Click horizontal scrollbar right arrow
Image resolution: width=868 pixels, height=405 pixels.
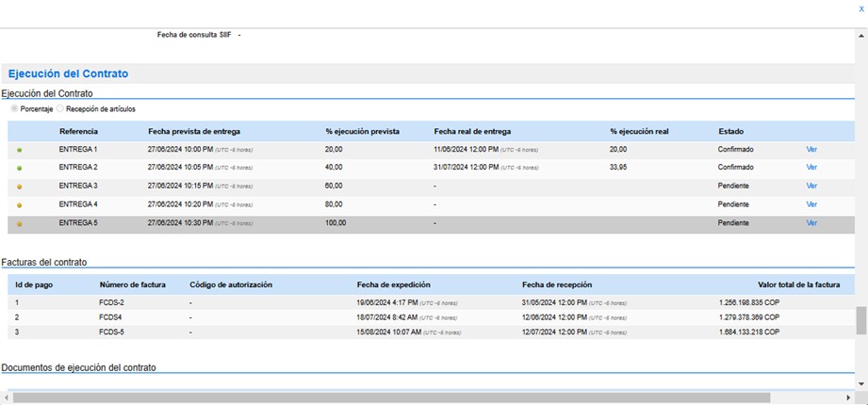click(849, 398)
